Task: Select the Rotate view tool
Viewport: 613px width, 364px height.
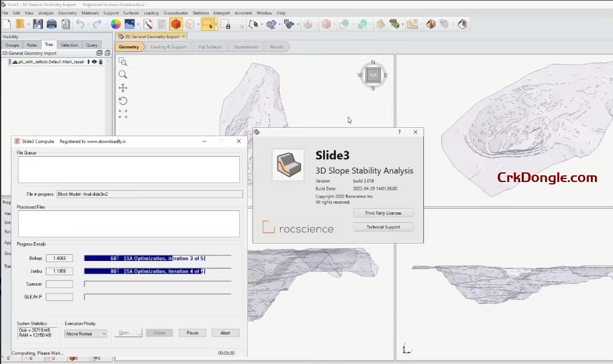Action: pyautogui.click(x=123, y=101)
